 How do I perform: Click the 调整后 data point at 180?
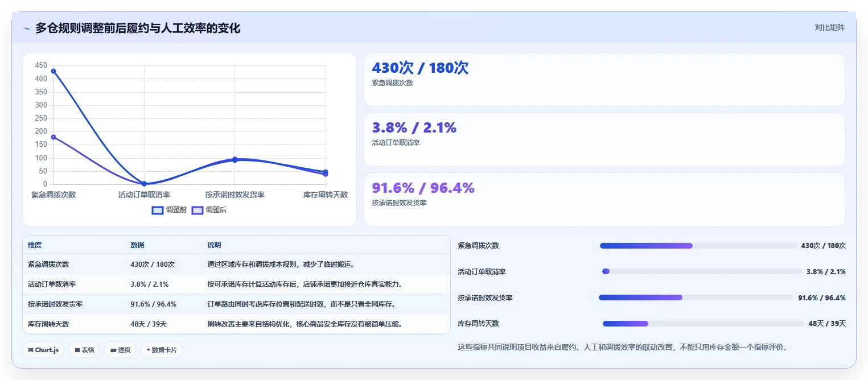(x=54, y=137)
